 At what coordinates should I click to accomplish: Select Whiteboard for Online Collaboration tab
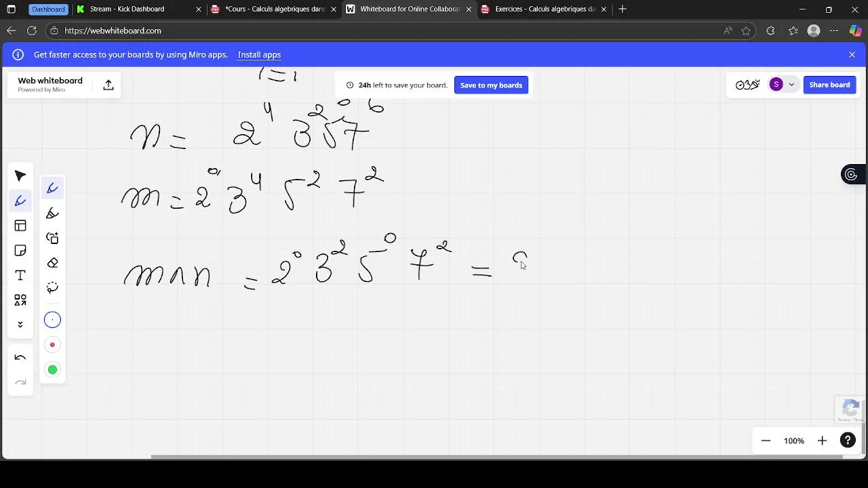[408, 9]
